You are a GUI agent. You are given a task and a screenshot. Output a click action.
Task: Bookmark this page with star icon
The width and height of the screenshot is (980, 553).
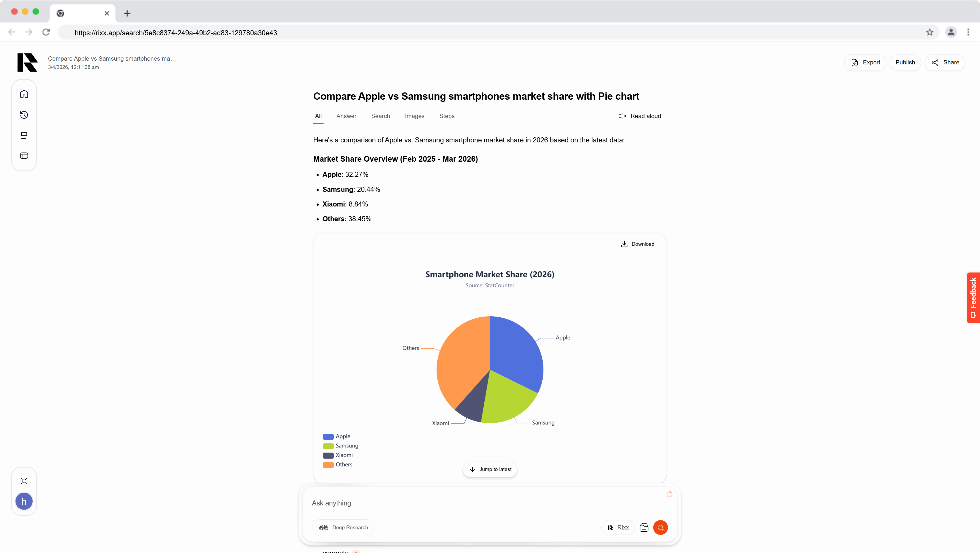930,32
